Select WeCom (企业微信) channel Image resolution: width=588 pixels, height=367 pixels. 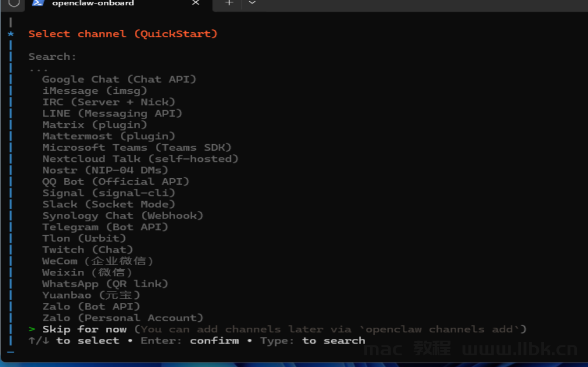[97, 261]
